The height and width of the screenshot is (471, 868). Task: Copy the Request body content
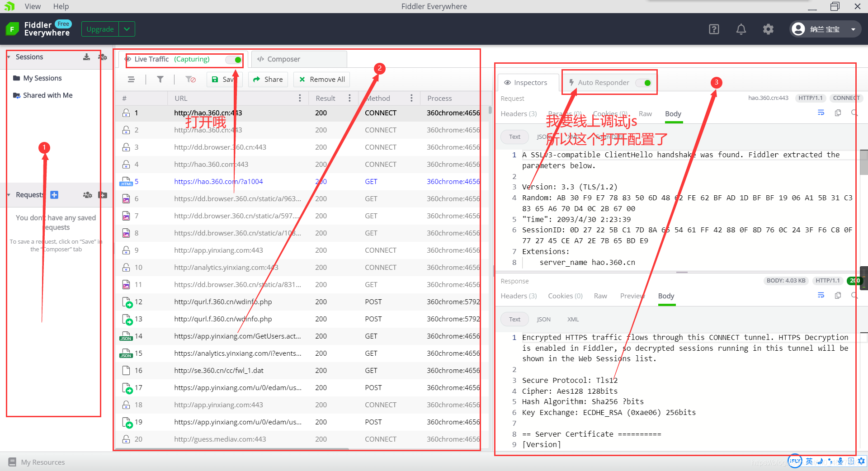(x=838, y=113)
